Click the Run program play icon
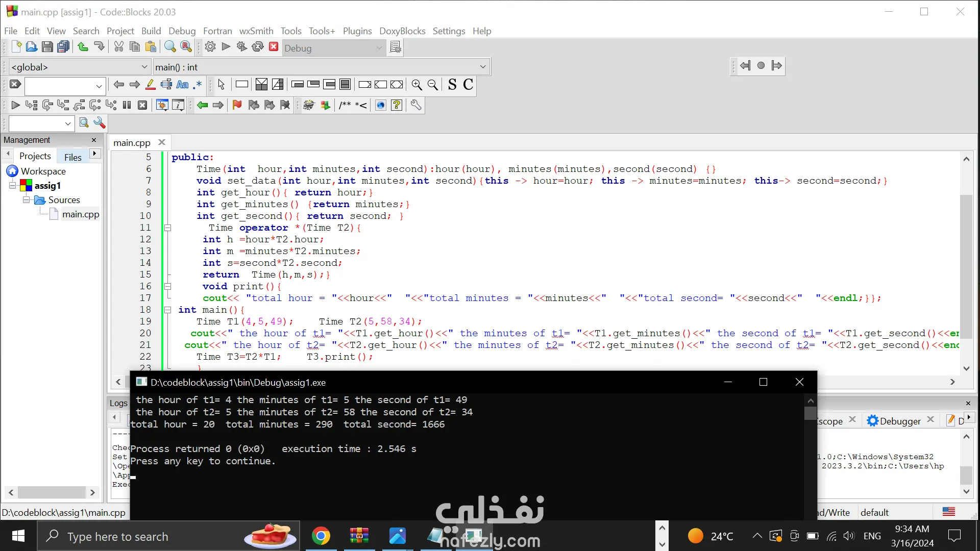The width and height of the screenshot is (980, 551). (x=226, y=47)
